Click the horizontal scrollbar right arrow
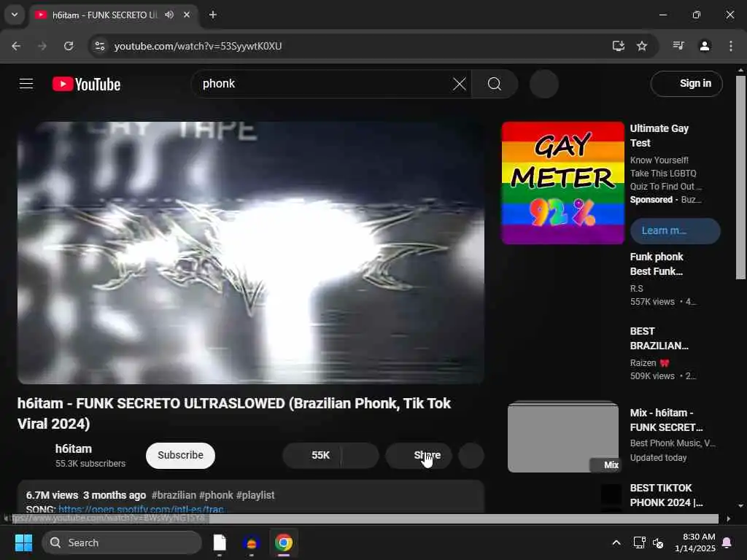The height and width of the screenshot is (560, 747). [728, 518]
